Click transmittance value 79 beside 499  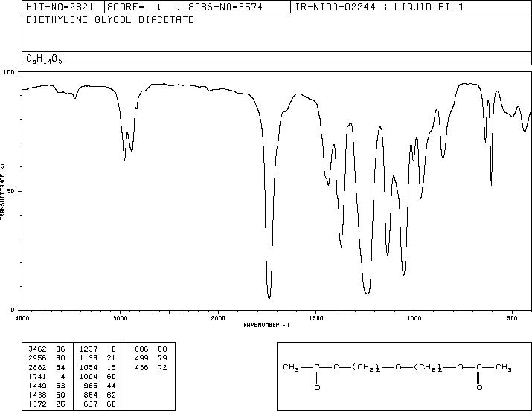coord(162,358)
